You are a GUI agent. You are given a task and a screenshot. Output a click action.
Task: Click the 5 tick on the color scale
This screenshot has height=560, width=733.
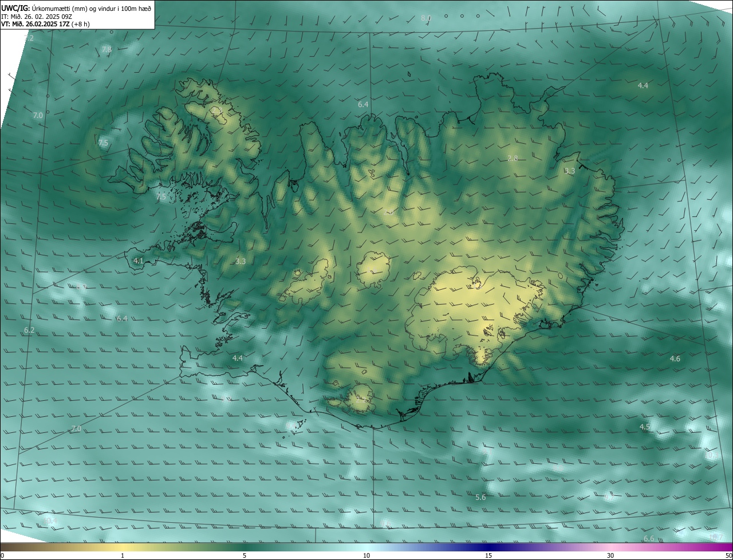[245, 555]
